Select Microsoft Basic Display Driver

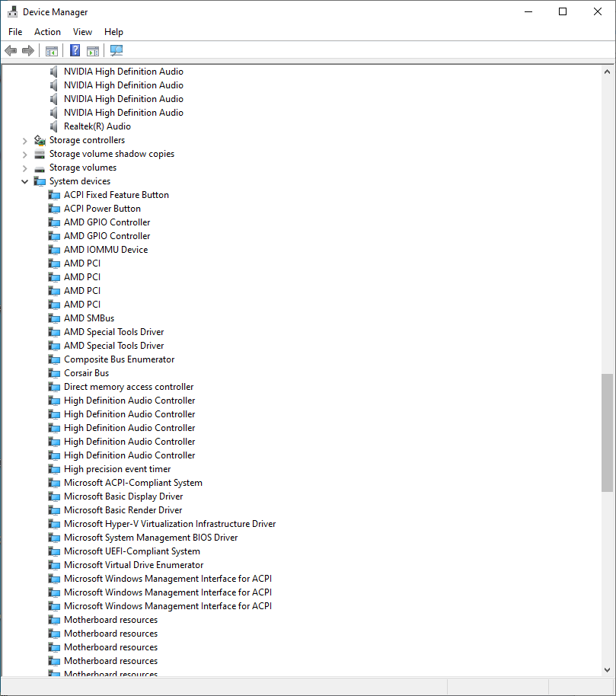point(123,496)
